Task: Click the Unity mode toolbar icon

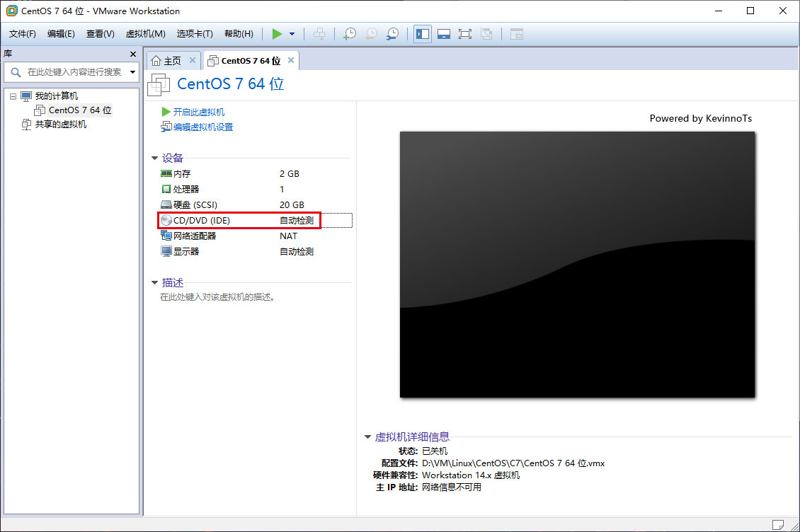Action: 486,34
